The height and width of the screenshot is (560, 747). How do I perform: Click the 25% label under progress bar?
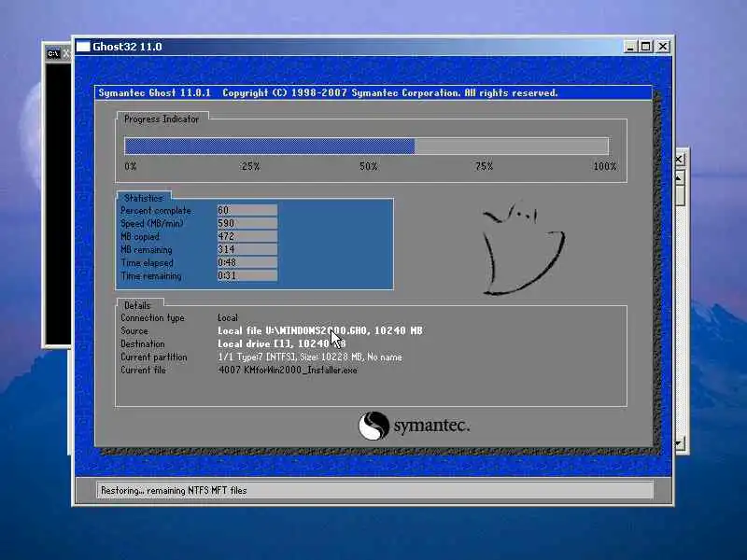(250, 166)
